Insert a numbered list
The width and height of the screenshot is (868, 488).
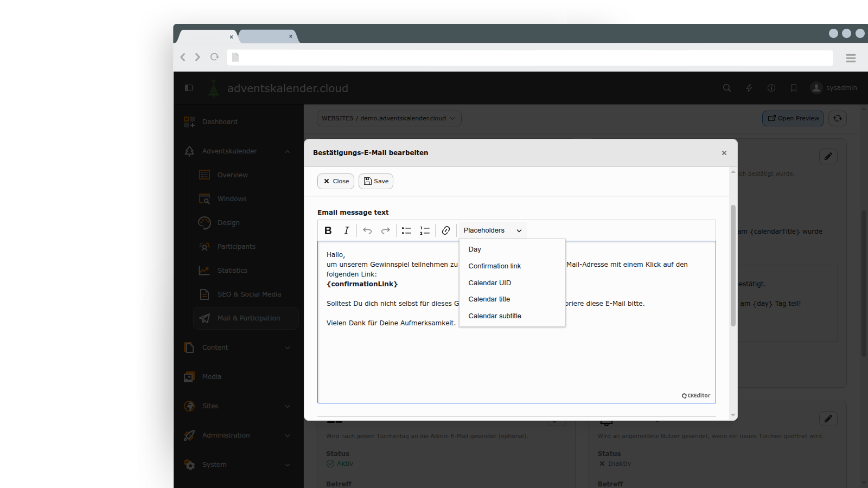click(x=425, y=230)
